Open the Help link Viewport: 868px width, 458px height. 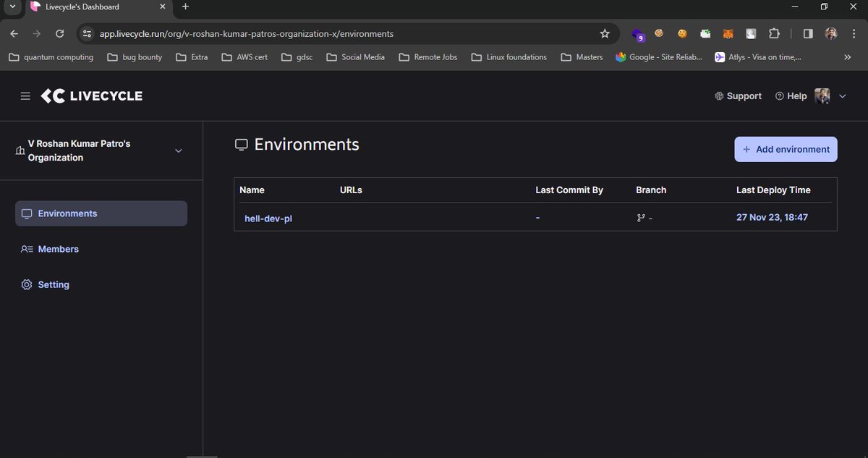tap(791, 96)
